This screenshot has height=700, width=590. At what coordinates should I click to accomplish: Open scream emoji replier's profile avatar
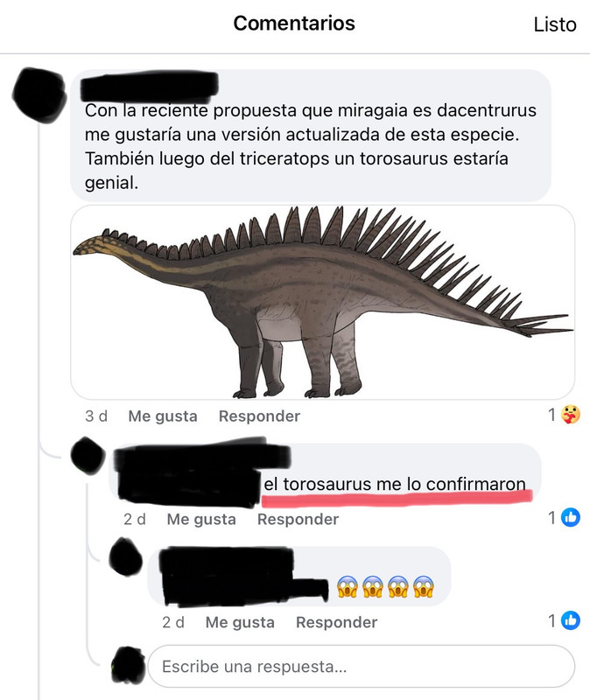point(126,557)
